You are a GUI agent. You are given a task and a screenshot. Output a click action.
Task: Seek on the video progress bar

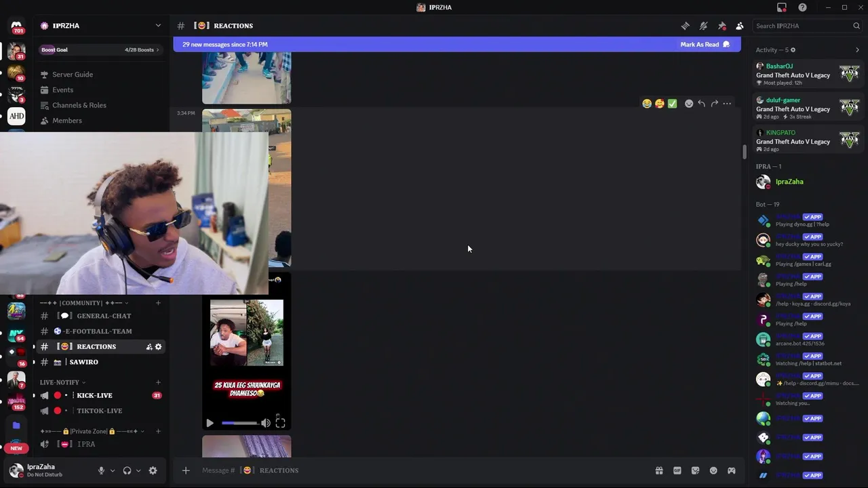[239, 423]
